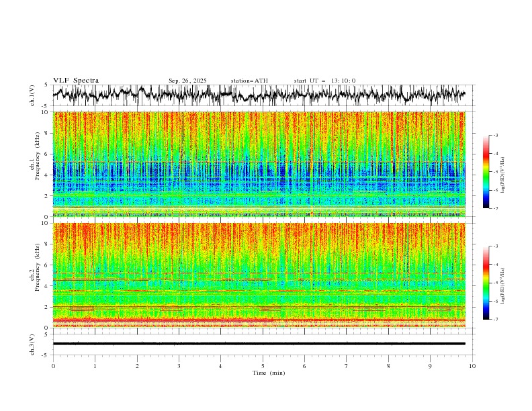Click the "-5" tick on ch.2 color bar
532x411 pixels.
click(x=496, y=283)
